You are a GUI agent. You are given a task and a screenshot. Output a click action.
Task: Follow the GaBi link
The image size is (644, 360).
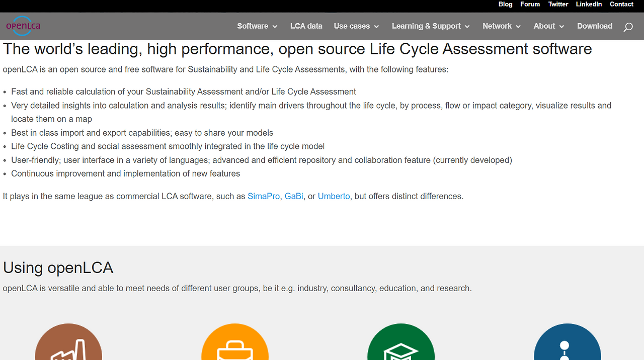click(x=294, y=196)
